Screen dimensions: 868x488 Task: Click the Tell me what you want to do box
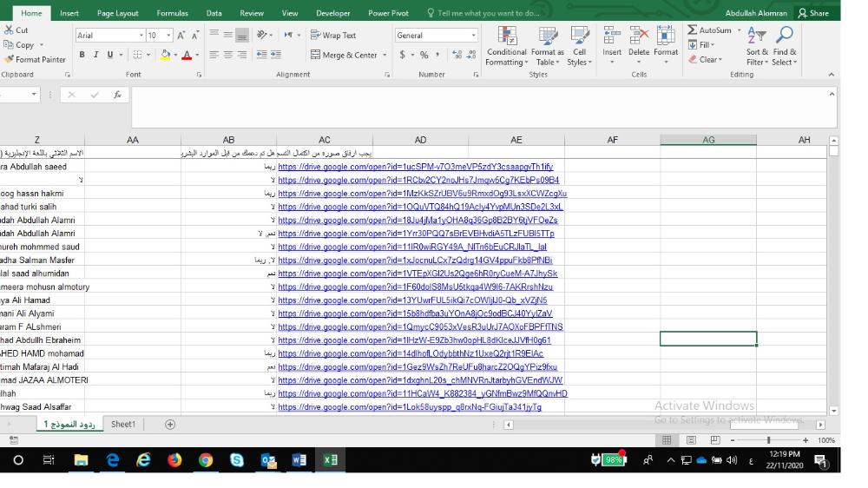pyautogui.click(x=483, y=13)
